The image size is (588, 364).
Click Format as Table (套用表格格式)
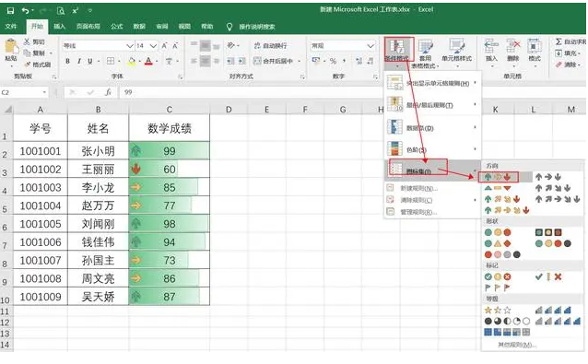pos(425,53)
